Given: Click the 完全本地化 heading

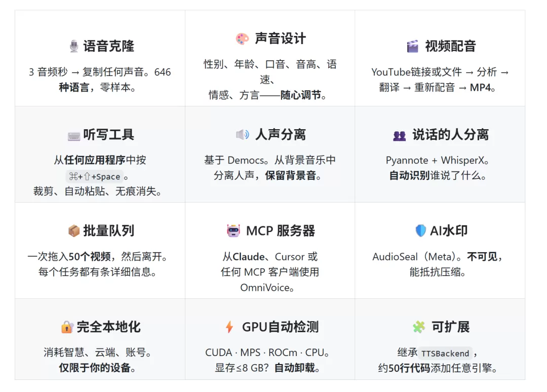Looking at the screenshot, I should click(108, 327).
